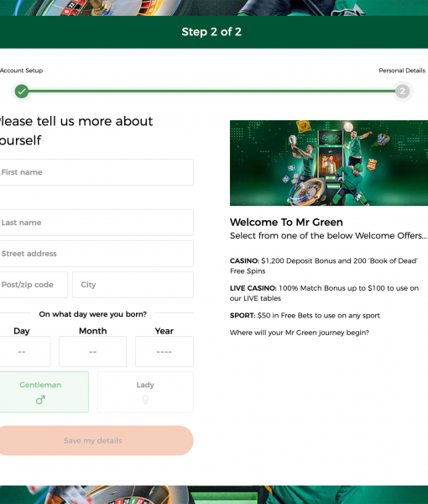Click the Personal Details step label
428x504 pixels.
coord(402,71)
